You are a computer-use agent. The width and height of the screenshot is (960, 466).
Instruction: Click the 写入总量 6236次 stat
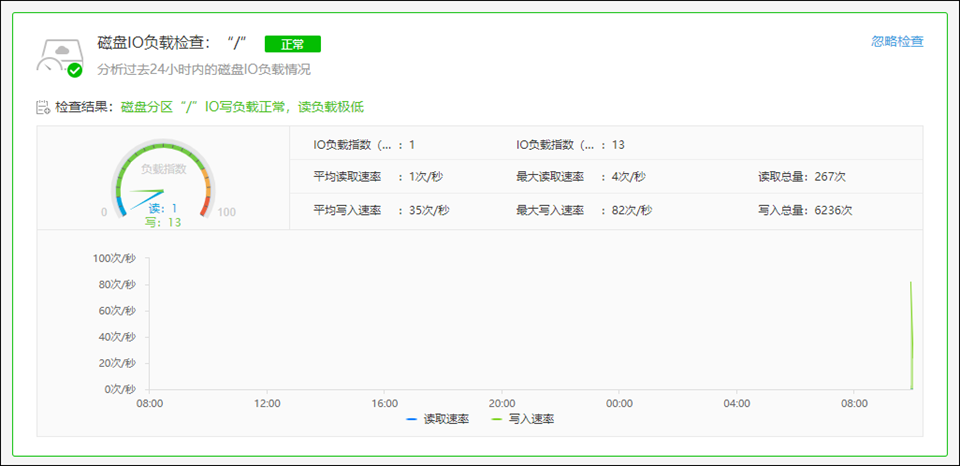coord(804,211)
